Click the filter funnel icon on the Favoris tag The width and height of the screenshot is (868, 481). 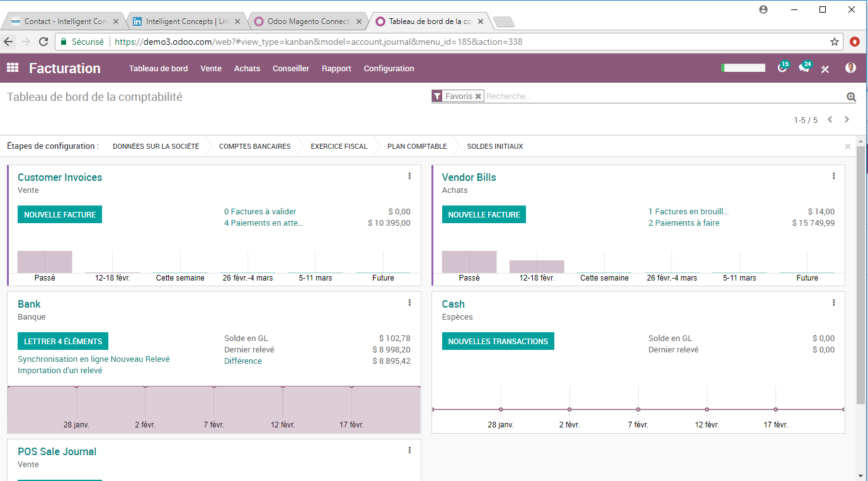coord(438,95)
